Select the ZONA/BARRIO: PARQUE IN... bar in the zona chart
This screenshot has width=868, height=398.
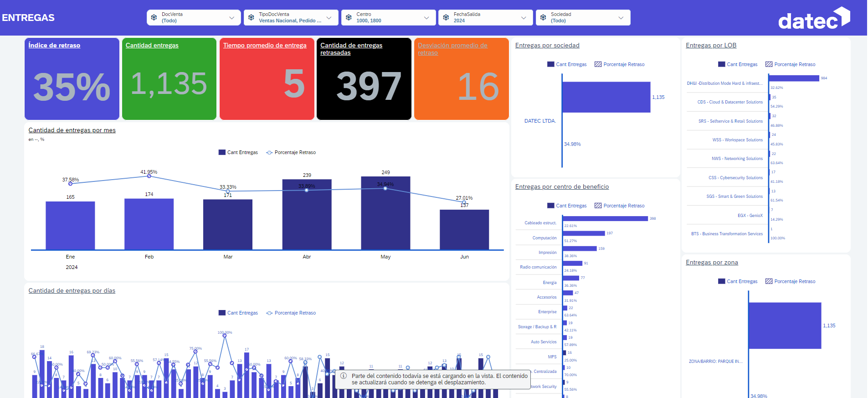tap(785, 326)
